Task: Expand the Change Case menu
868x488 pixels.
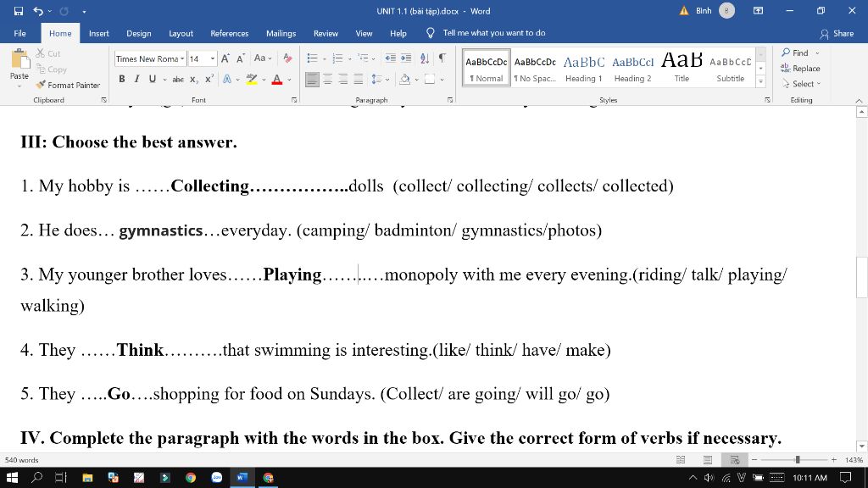Action: point(263,58)
